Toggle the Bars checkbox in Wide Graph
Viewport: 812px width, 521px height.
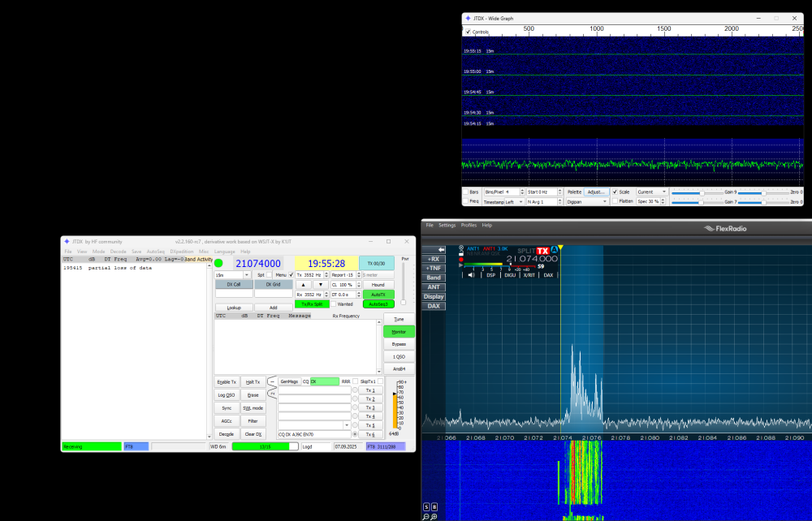[465, 192]
